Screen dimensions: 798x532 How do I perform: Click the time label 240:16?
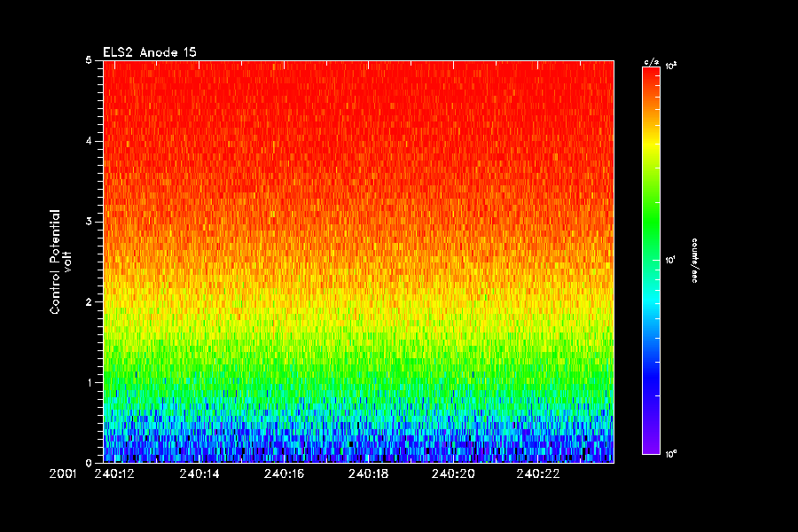(x=284, y=474)
